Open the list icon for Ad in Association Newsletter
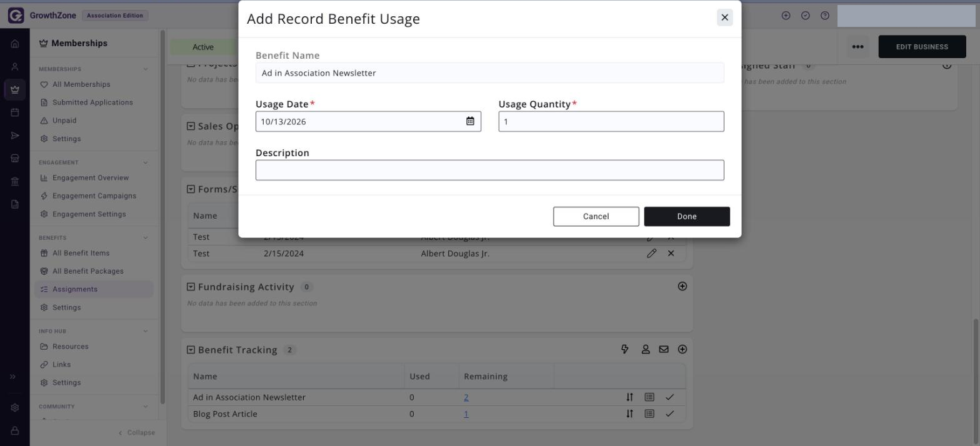The image size is (980, 446). 649,397
